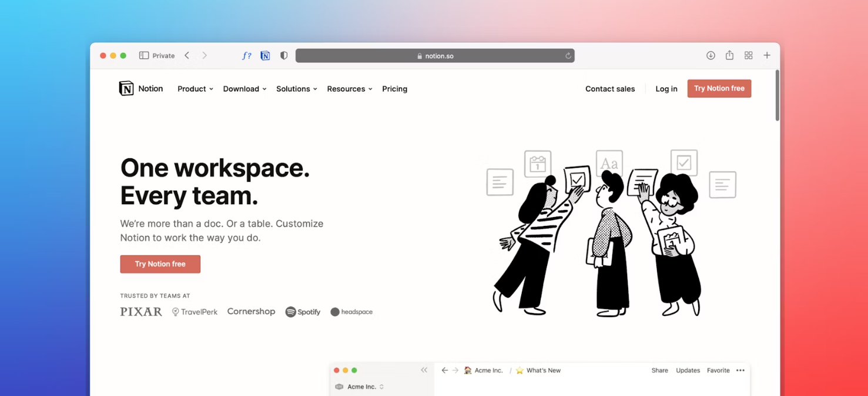
Task: Open the Safari share icon
Action: [x=729, y=55]
